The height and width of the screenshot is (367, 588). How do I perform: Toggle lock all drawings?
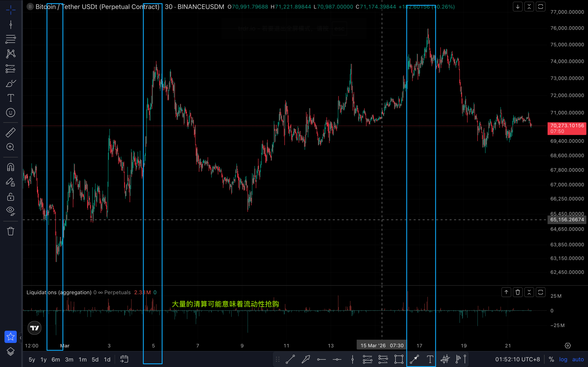tap(10, 197)
